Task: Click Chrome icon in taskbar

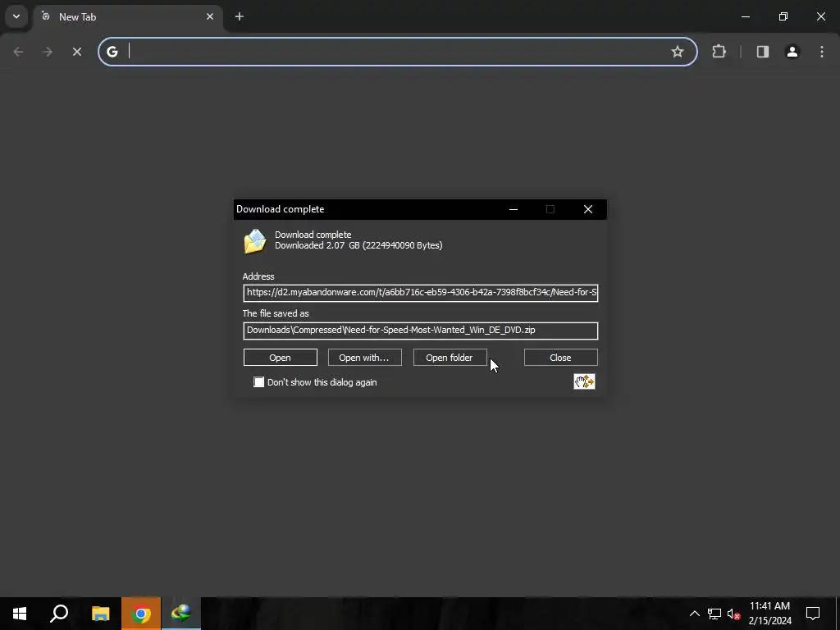Action: point(141,614)
